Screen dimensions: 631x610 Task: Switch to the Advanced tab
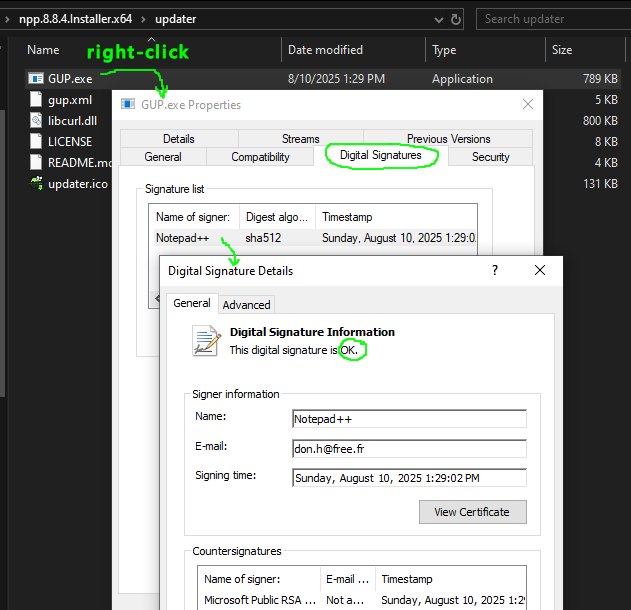(246, 304)
